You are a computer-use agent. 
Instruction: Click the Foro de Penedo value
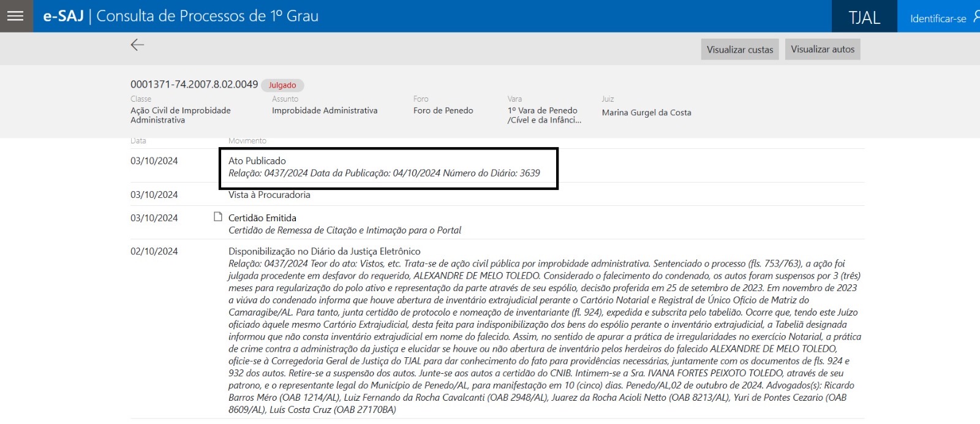tap(443, 110)
